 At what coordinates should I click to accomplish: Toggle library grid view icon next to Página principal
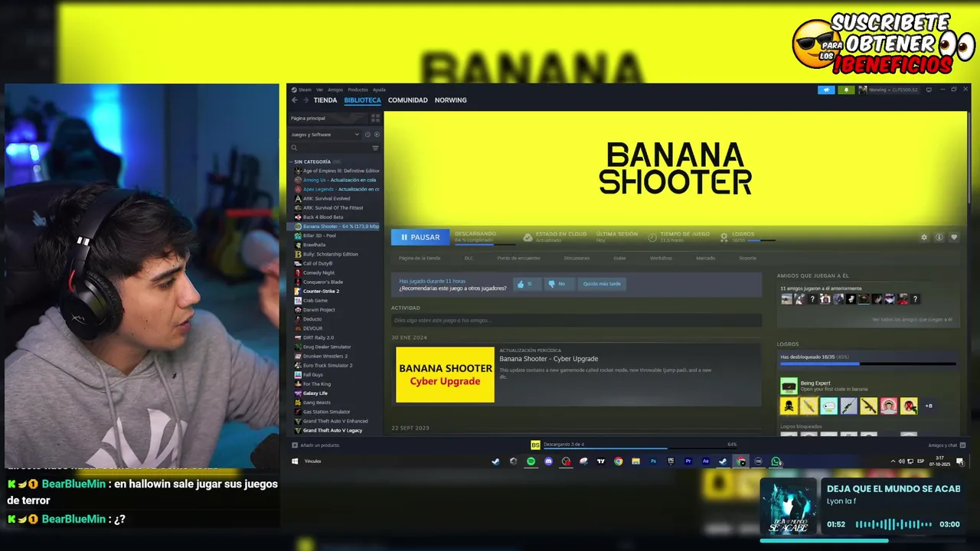375,118
